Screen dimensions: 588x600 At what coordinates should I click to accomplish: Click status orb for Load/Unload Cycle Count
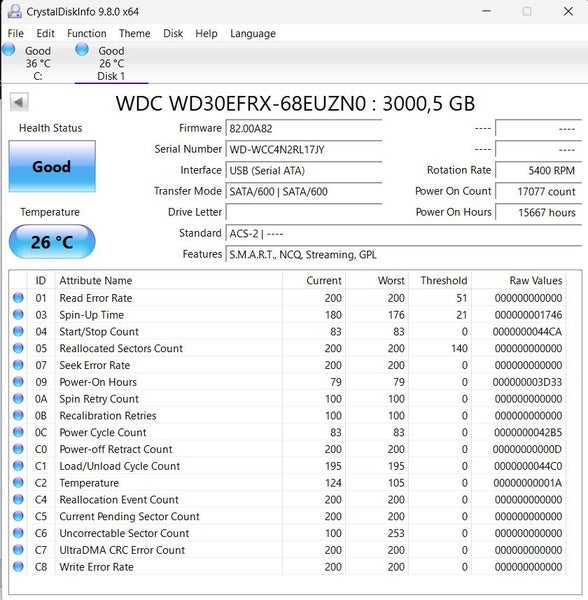(x=18, y=466)
